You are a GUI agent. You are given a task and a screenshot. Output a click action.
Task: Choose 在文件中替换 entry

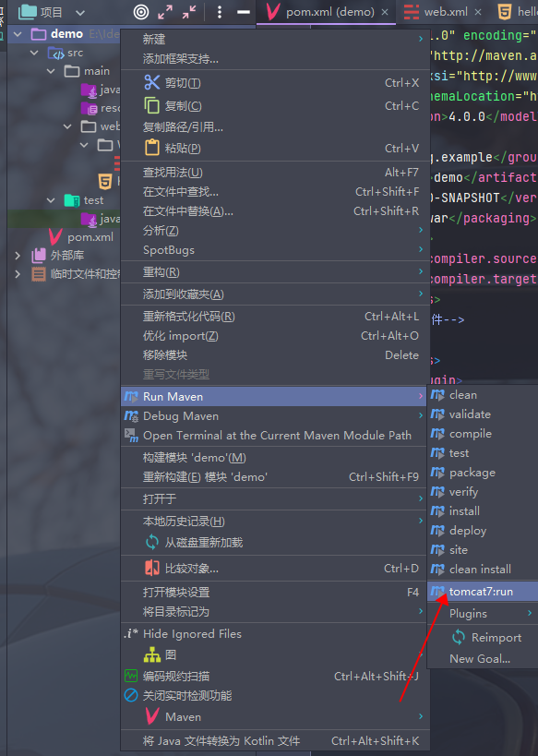tap(275, 210)
